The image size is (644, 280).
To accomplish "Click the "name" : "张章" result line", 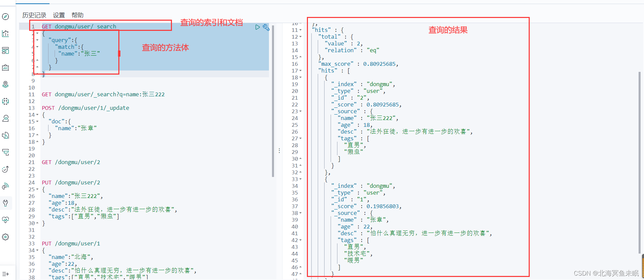I will coord(363,220).
